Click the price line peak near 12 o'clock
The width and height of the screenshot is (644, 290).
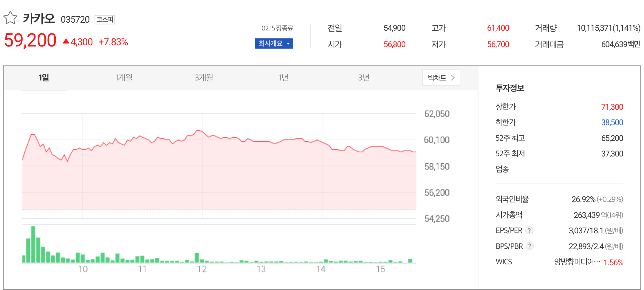tap(198, 131)
